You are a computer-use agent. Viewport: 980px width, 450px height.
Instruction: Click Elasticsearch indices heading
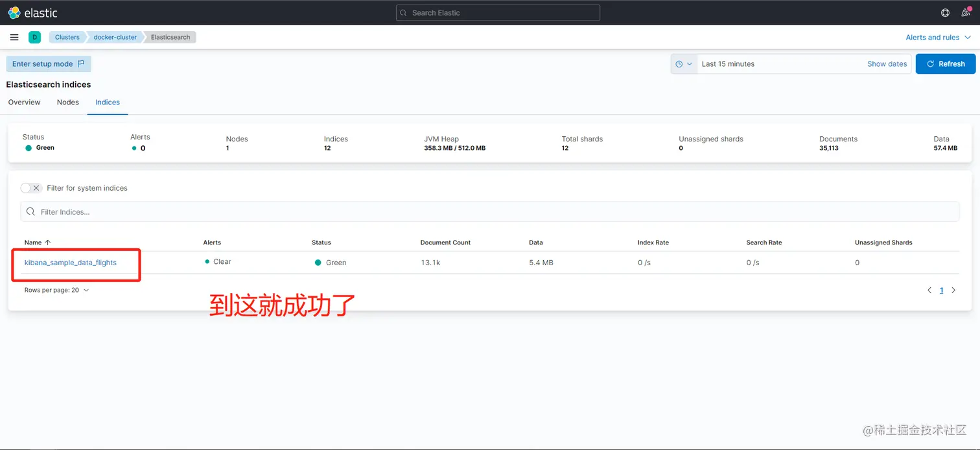[49, 84]
